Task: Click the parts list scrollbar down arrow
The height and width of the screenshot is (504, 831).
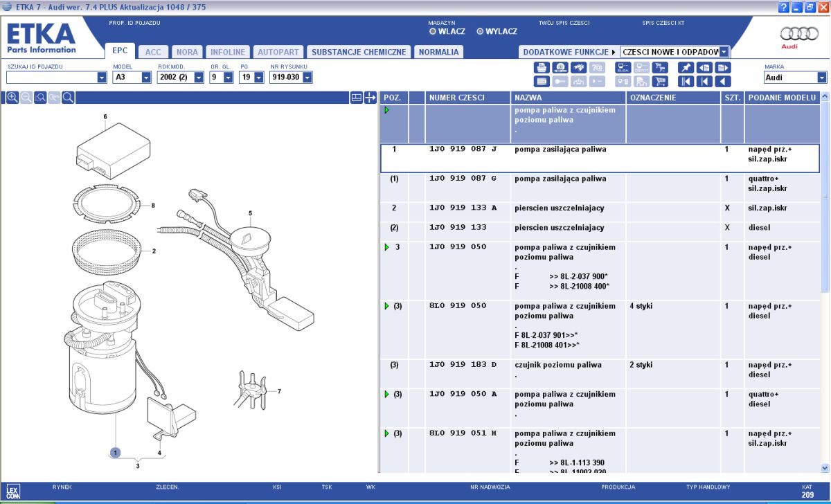Action: [825, 468]
